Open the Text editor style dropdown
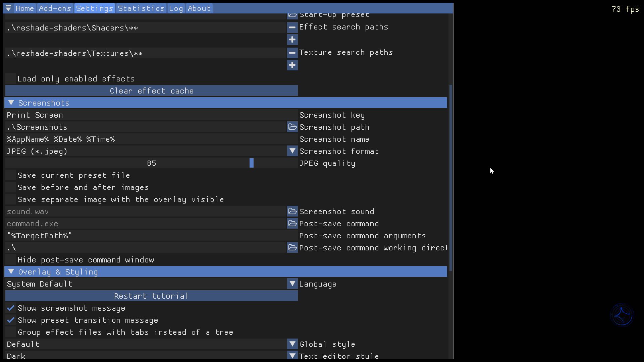The width and height of the screenshot is (644, 362). pyautogui.click(x=292, y=356)
